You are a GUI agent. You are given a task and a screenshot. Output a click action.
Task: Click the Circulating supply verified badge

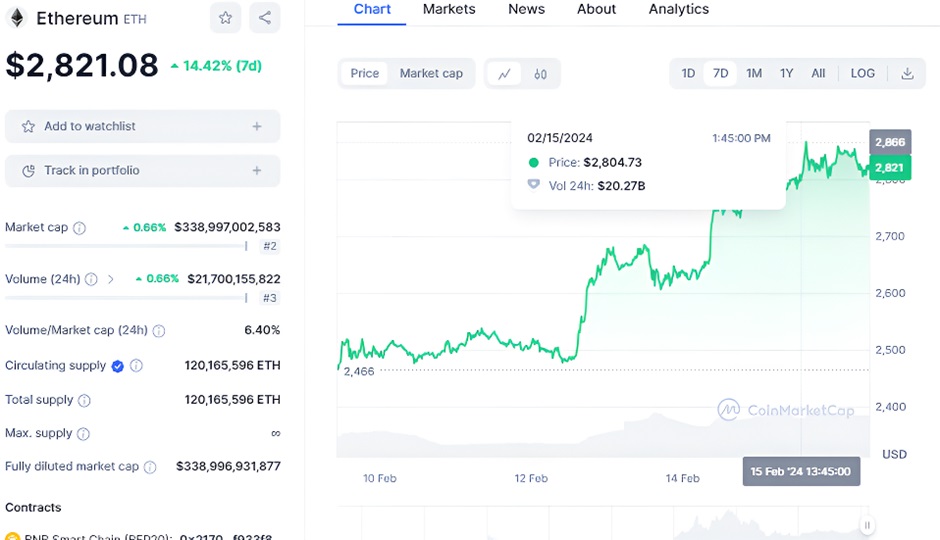pos(118,366)
